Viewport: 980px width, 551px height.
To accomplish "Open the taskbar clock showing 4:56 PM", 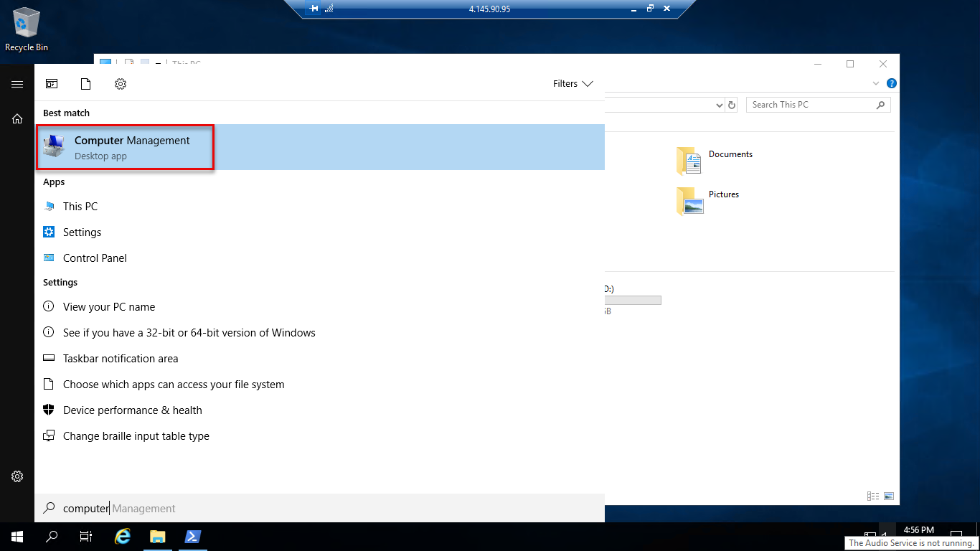I will (x=919, y=530).
